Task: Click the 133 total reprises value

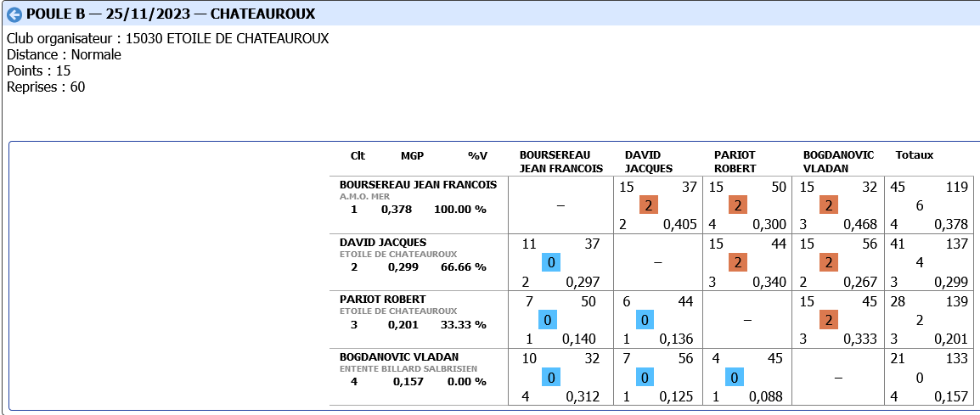Action: (957, 359)
